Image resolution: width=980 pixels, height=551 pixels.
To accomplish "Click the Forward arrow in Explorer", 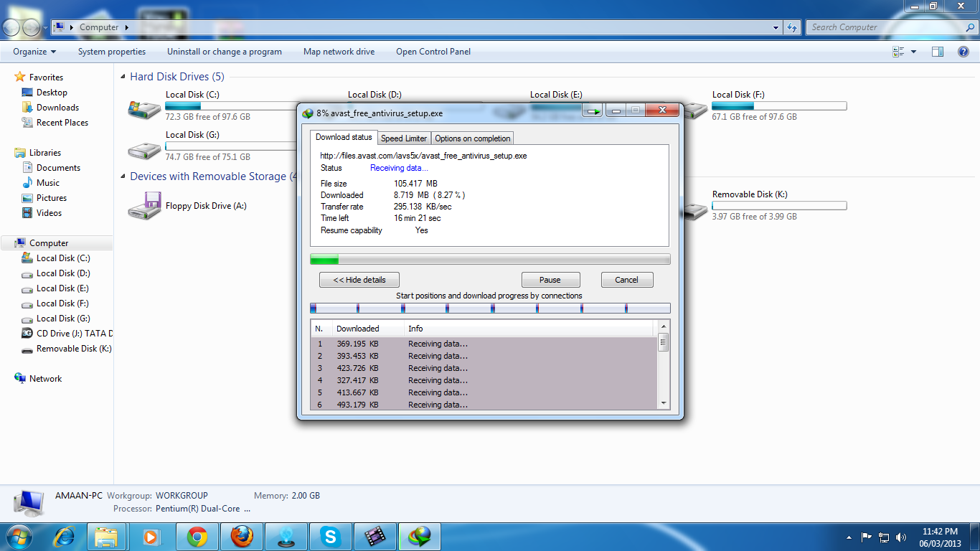I will click(x=32, y=27).
